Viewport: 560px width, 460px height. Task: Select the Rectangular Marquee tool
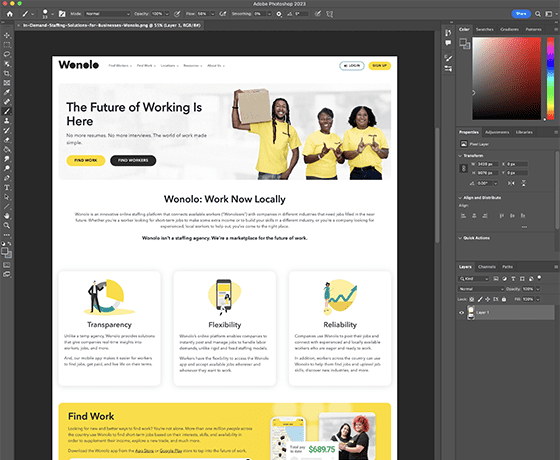[7, 45]
